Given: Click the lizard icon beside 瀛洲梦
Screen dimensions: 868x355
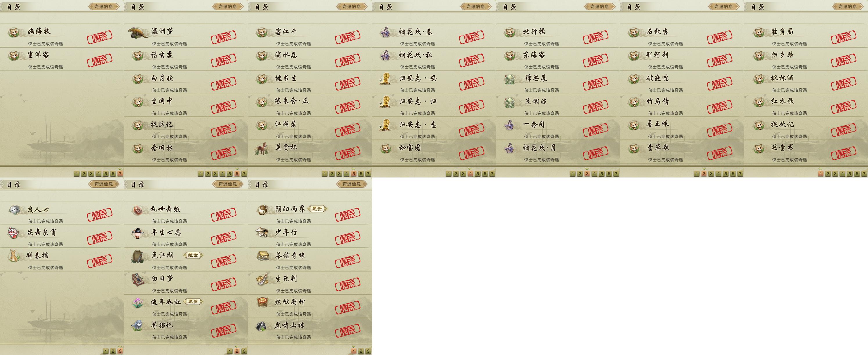Looking at the screenshot, I should point(138,32).
